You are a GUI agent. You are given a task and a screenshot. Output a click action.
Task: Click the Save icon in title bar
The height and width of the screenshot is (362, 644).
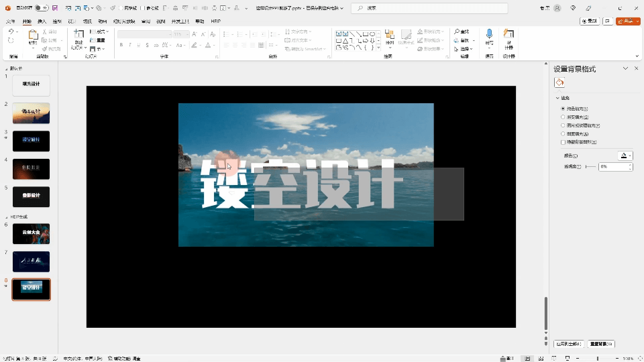click(54, 8)
